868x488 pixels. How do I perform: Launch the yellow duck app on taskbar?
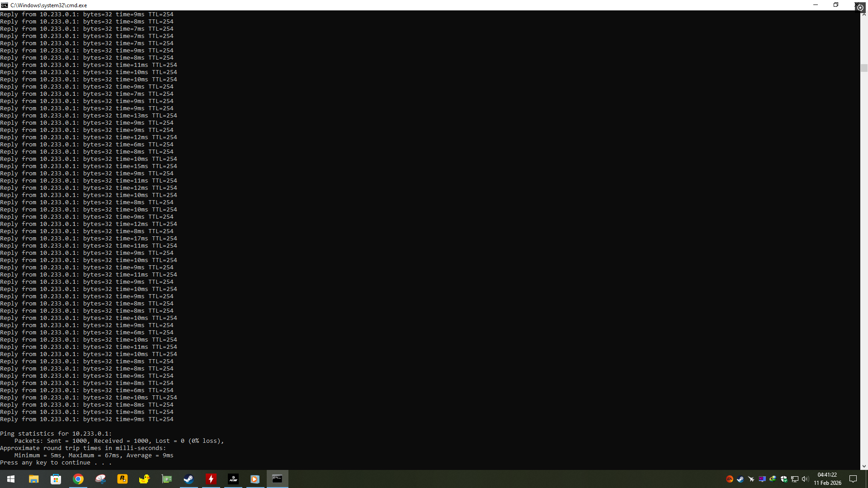click(x=144, y=479)
